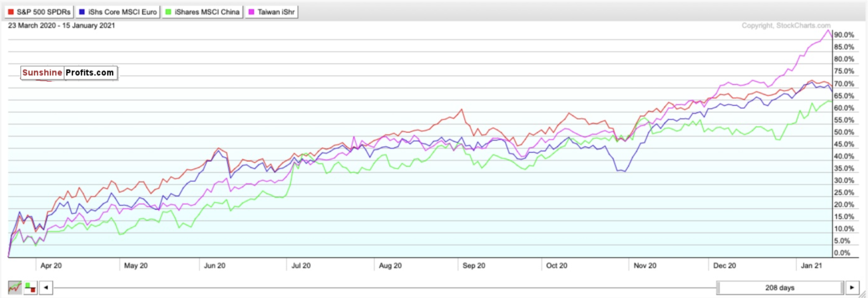
Task: Click the Jun 20 date label
Action: 215,265
